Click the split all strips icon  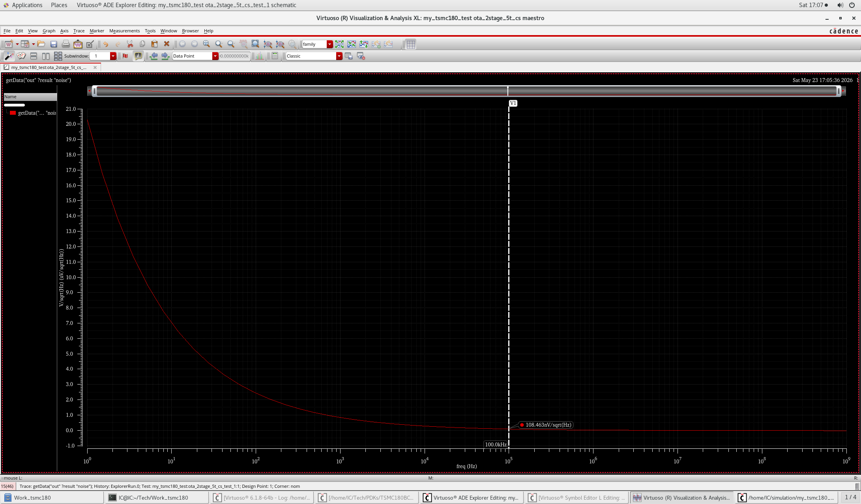pos(339,44)
